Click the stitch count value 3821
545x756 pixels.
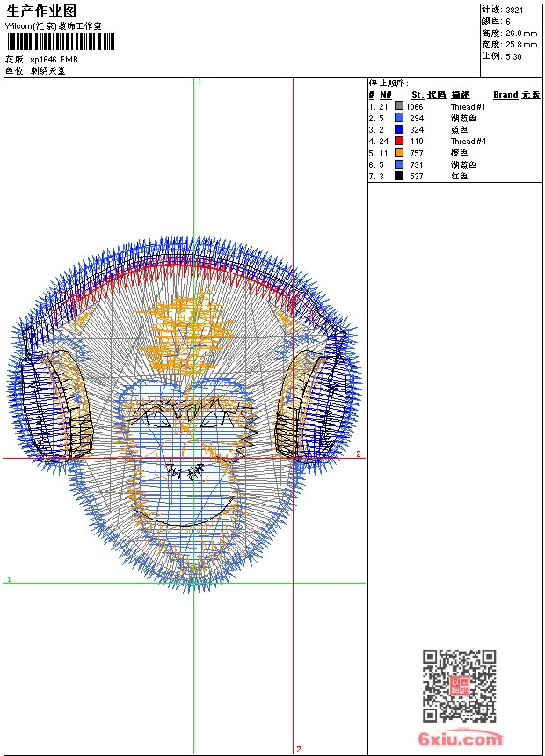click(x=514, y=10)
